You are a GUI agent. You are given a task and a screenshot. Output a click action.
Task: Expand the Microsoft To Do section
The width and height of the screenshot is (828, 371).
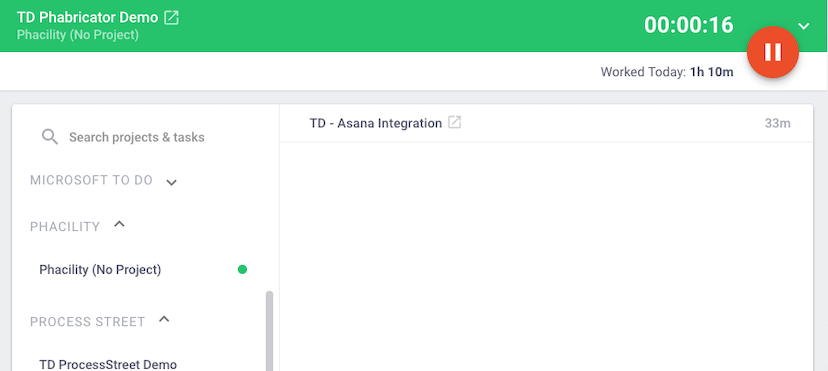[x=172, y=183]
